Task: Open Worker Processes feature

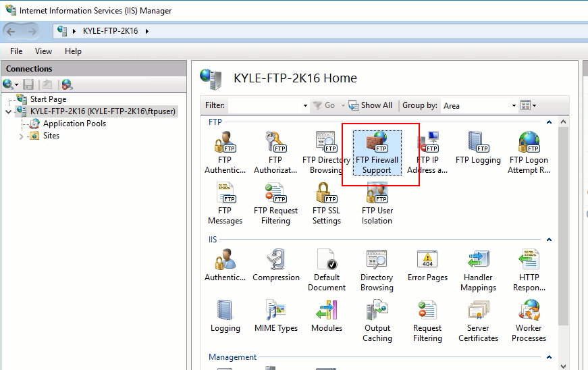Action: (x=529, y=321)
